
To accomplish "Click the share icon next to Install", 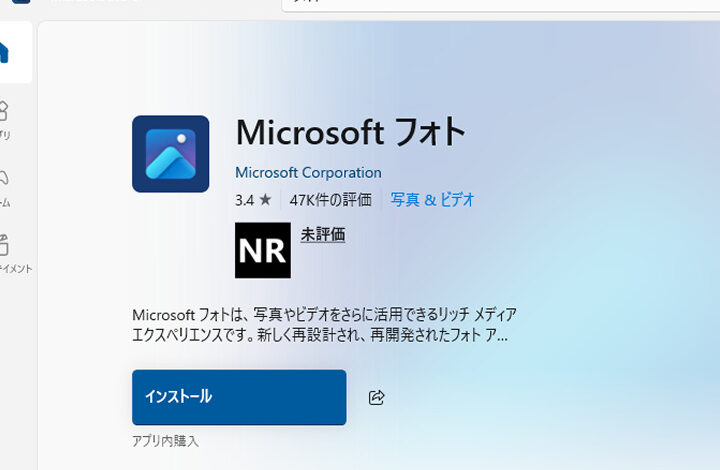I will pos(377,397).
